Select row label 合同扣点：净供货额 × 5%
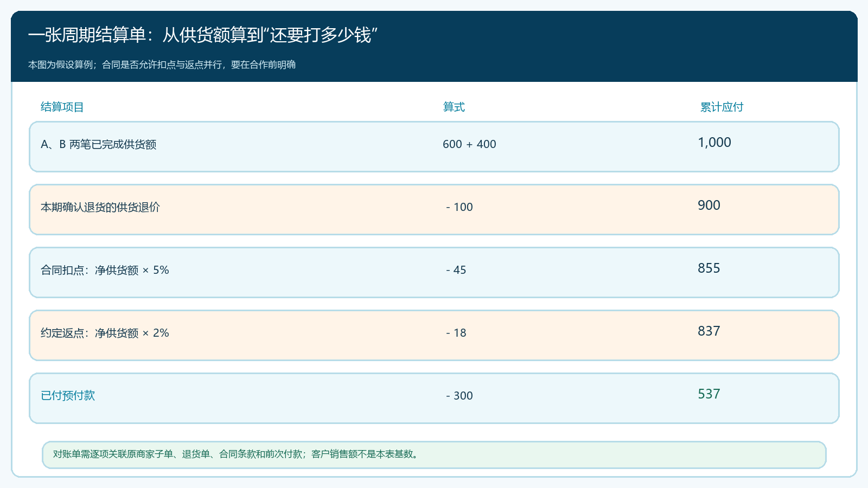The image size is (868, 488). (x=105, y=270)
